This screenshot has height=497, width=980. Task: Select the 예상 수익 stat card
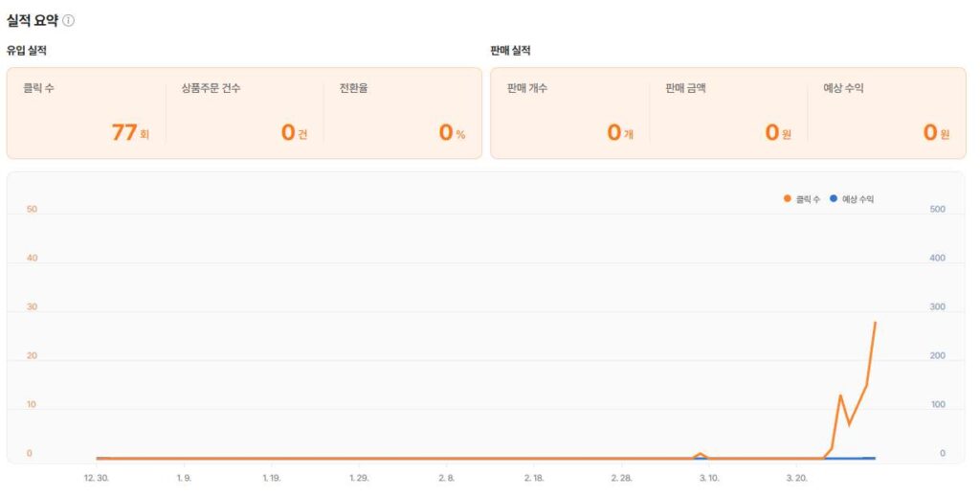[x=886, y=113]
